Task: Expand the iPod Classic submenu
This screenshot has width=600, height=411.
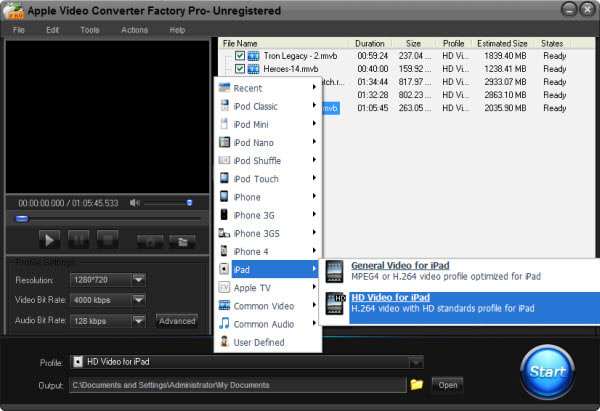Action: coord(314,105)
